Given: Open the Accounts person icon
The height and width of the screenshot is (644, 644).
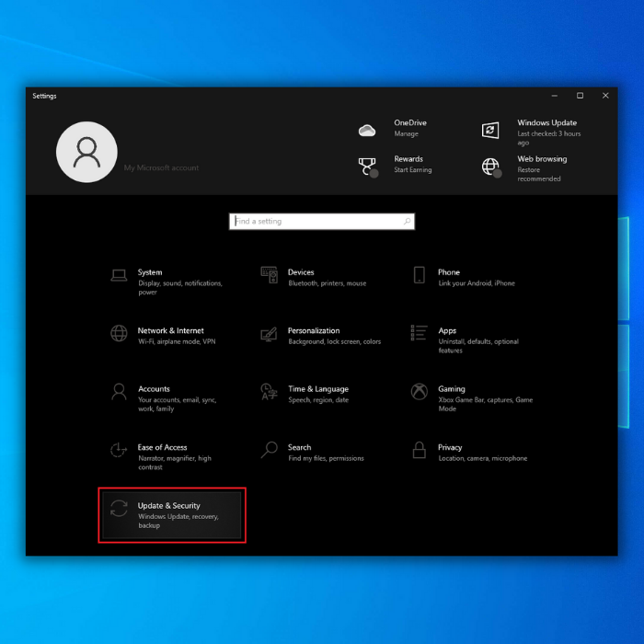Looking at the screenshot, I should click(x=119, y=392).
